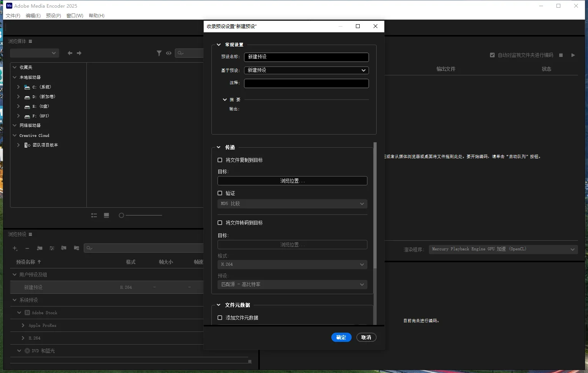This screenshot has height=373, width=588.
Task: Click the play button to start the queue
Action: tap(573, 55)
